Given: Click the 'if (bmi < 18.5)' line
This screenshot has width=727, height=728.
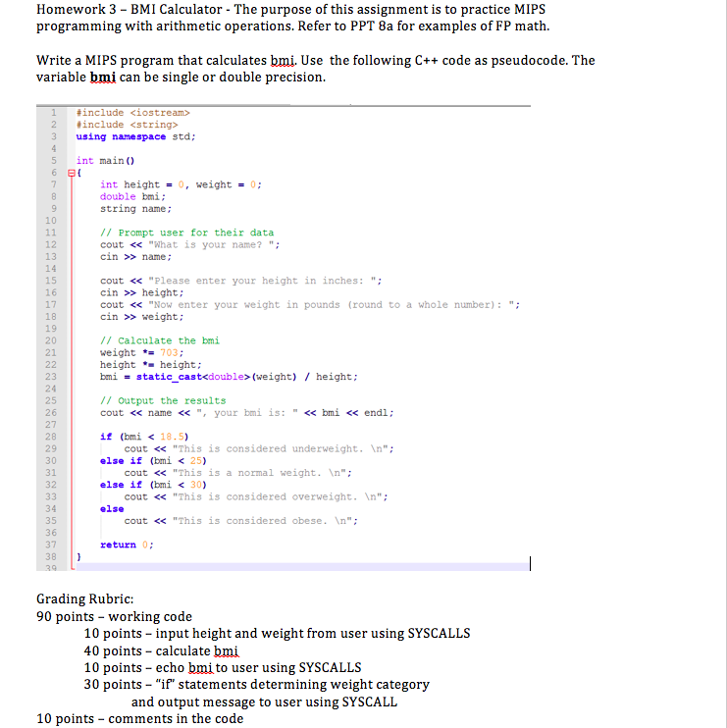Looking at the screenshot, I should click(144, 437).
